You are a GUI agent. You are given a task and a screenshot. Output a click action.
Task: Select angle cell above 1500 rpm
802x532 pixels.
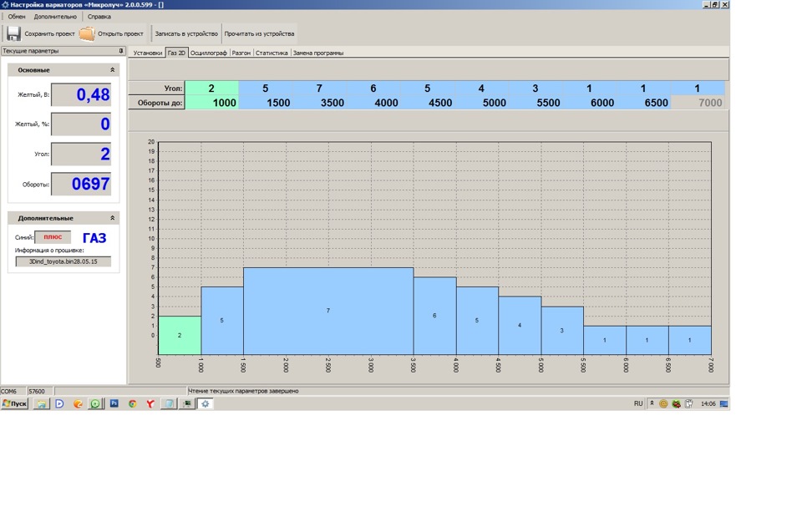[266, 88]
